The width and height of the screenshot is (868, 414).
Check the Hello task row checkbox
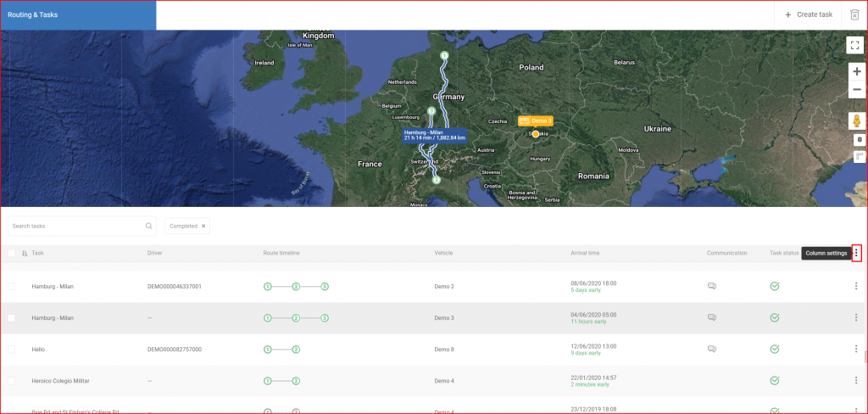click(x=12, y=350)
